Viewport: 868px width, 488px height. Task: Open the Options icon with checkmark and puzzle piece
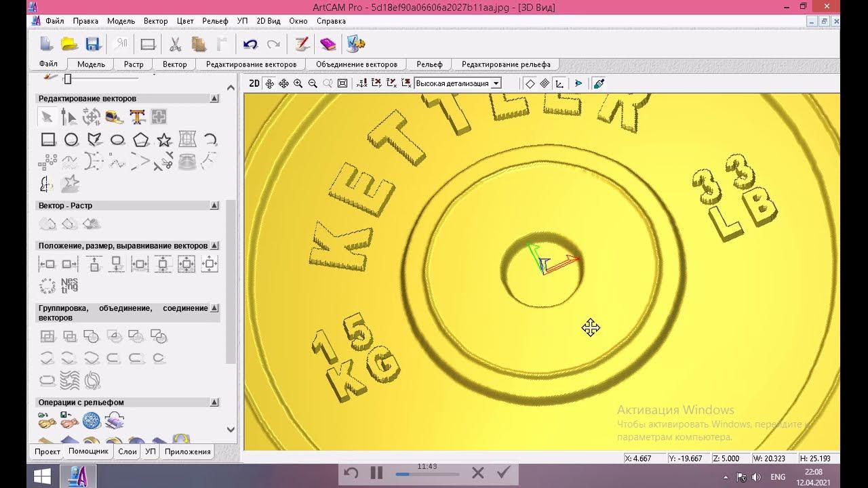pyautogui.click(x=356, y=44)
